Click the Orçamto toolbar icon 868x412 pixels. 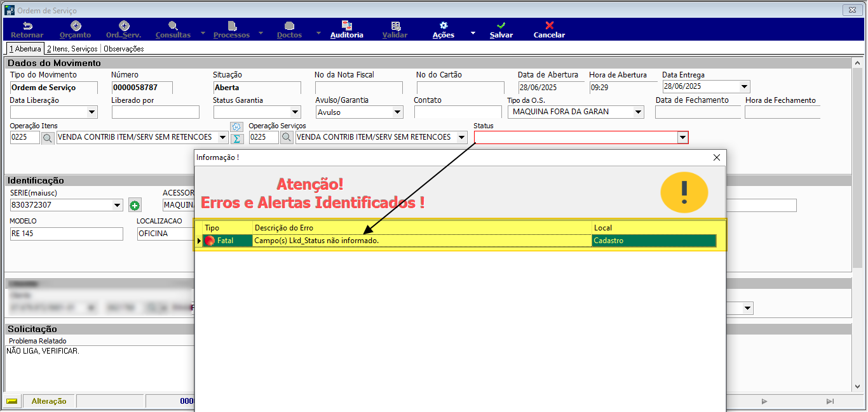click(76, 25)
